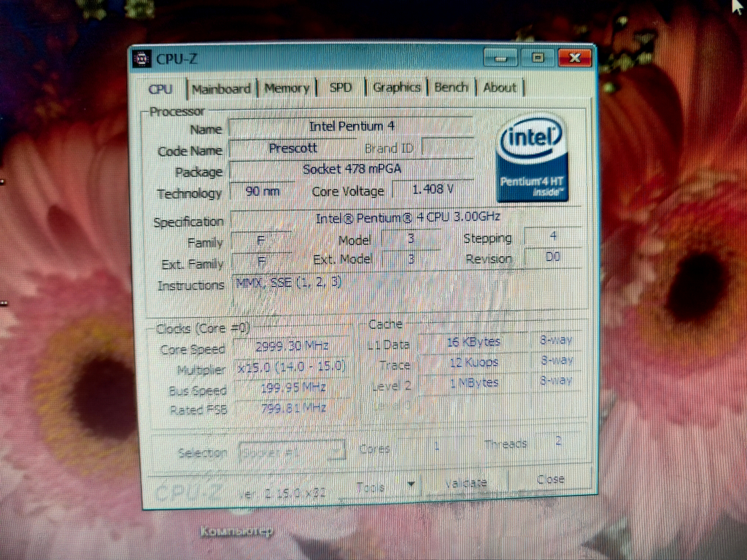Click the Technology value '90 nm'
The height and width of the screenshot is (560, 747).
[263, 192]
